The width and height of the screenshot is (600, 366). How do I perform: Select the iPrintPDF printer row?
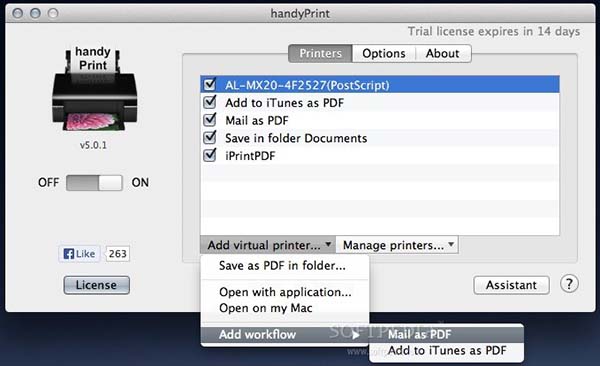click(380, 155)
